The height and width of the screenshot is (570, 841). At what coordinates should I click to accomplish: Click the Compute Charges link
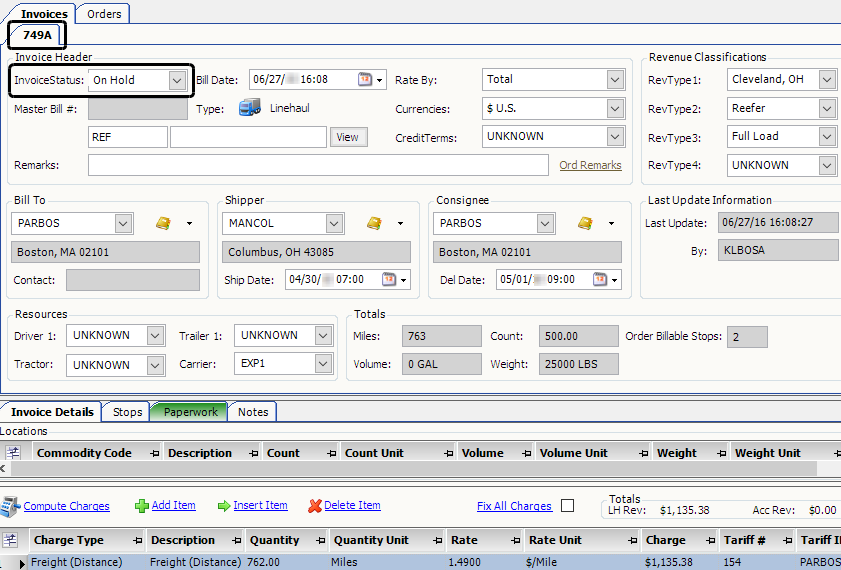(x=67, y=506)
